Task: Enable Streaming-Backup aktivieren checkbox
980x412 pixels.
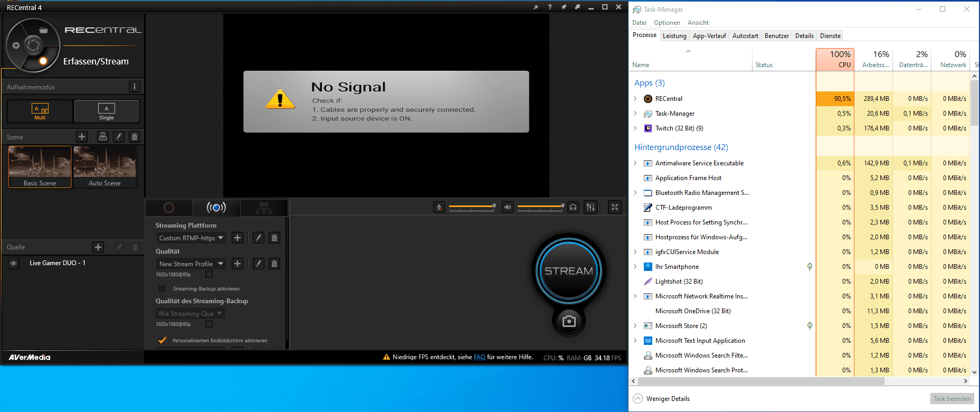Action: pyautogui.click(x=162, y=289)
